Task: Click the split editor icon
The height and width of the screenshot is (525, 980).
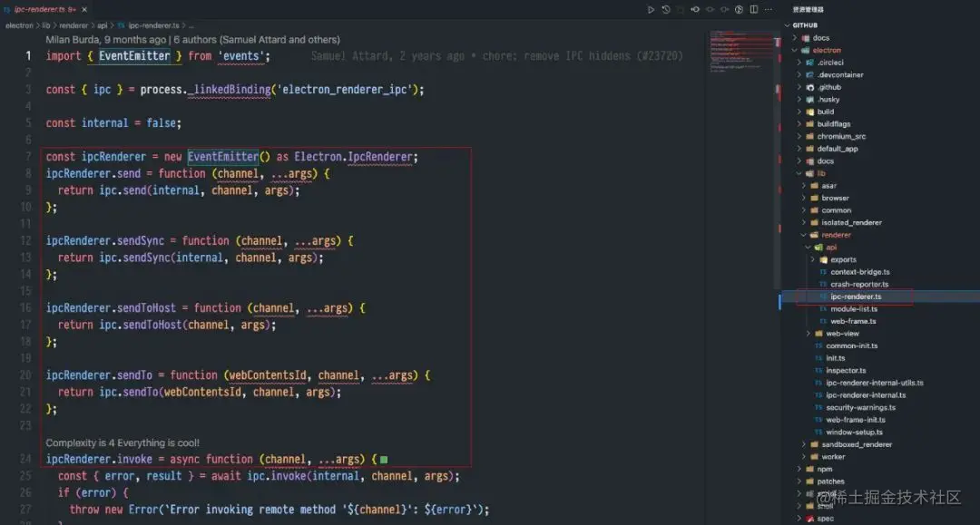Action: point(754,9)
